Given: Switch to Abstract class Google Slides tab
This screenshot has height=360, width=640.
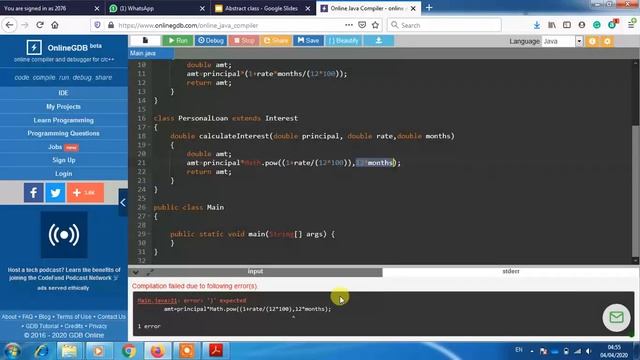Looking at the screenshot, I should [262, 8].
